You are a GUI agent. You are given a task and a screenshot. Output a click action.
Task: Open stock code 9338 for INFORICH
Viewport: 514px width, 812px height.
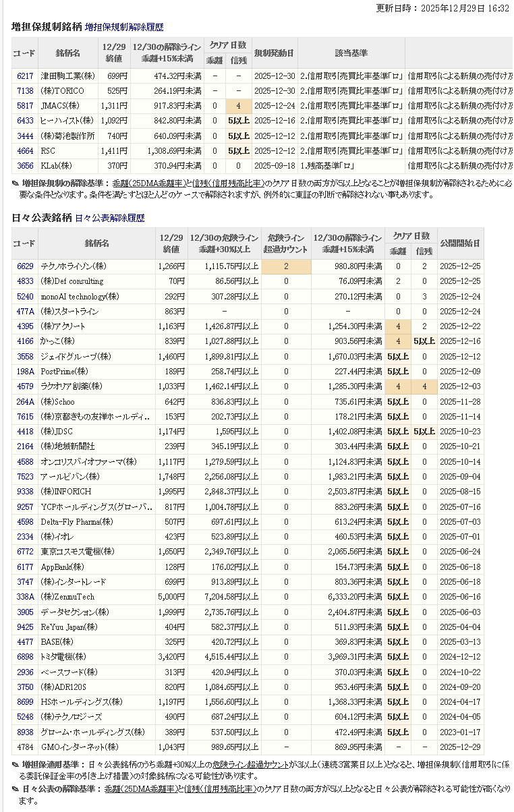(x=25, y=492)
